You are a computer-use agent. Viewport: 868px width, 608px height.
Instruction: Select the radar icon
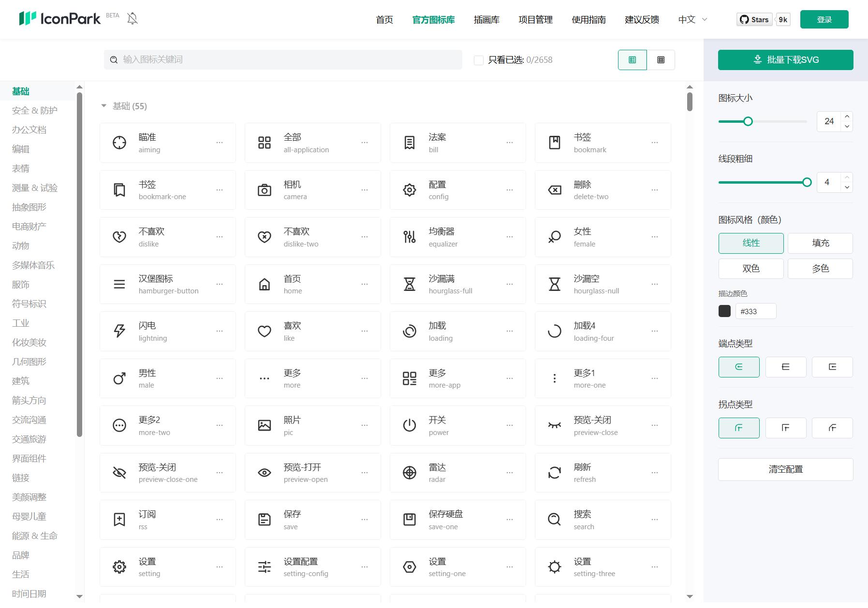click(410, 473)
